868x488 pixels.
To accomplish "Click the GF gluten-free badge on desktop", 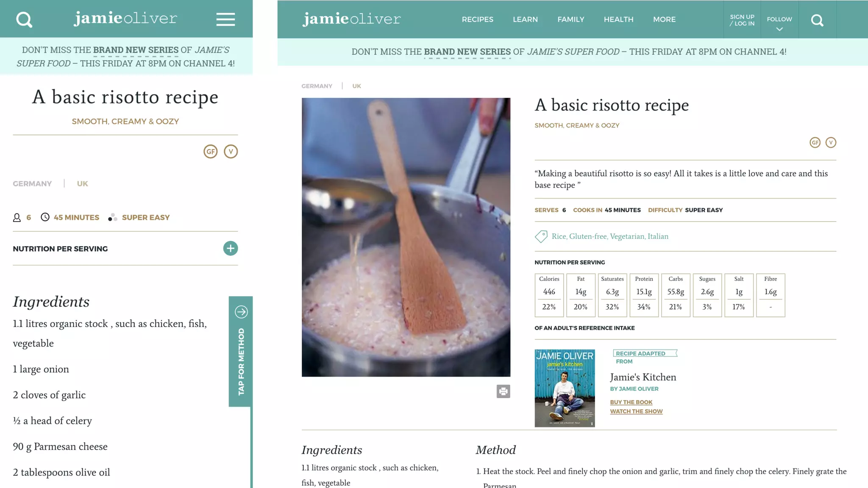I will (x=815, y=143).
